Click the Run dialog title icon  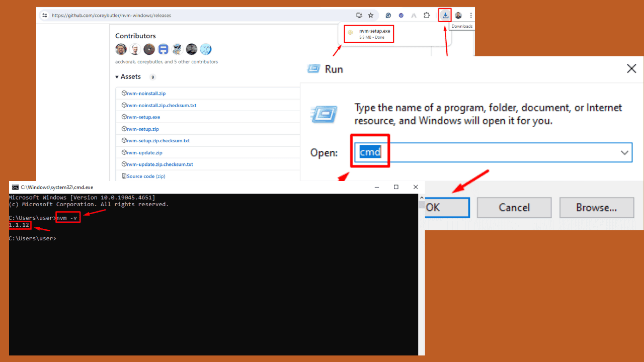click(313, 69)
